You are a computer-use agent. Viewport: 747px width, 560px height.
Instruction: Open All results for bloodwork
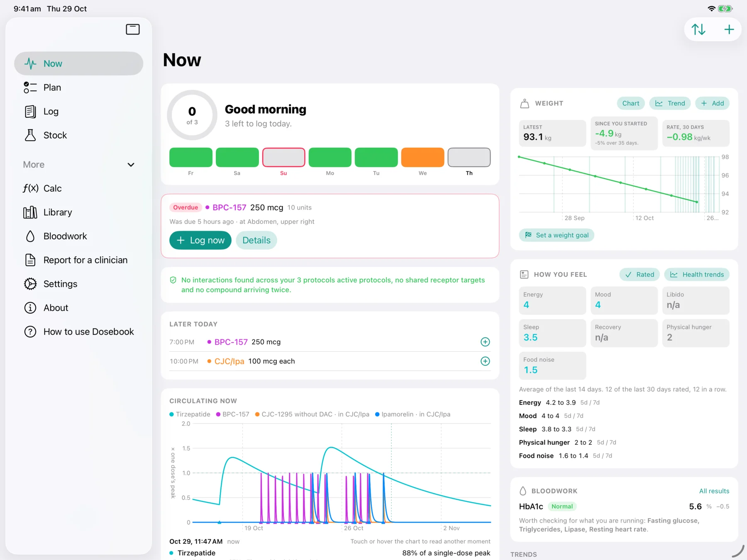tap(714, 491)
